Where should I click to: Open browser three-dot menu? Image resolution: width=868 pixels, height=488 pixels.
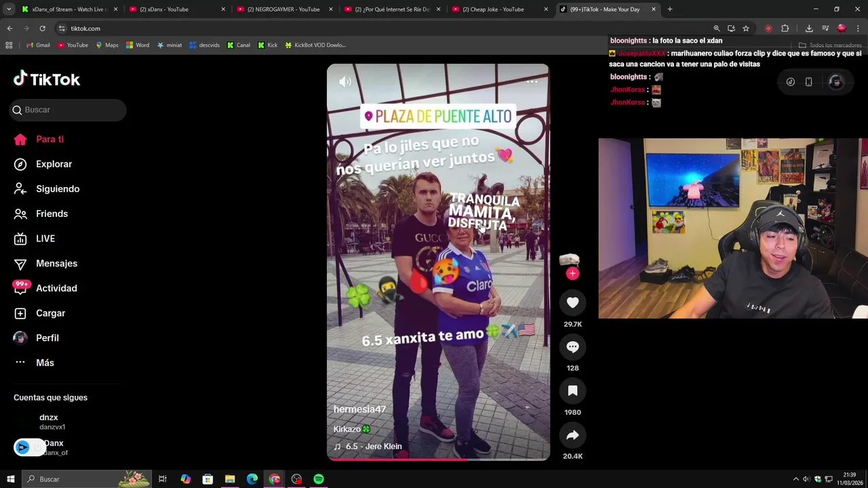(858, 28)
